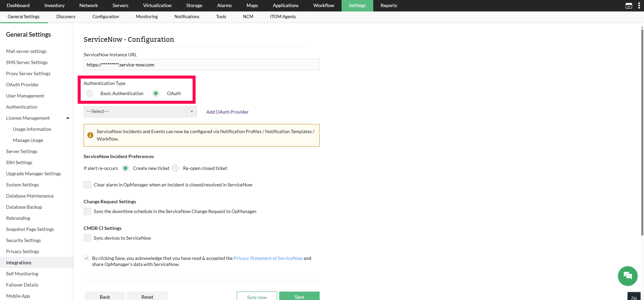Viewport: 644px width, 300px height.
Task: Uncheck the privacy statement acknowledgement checkbox
Action: (87, 258)
